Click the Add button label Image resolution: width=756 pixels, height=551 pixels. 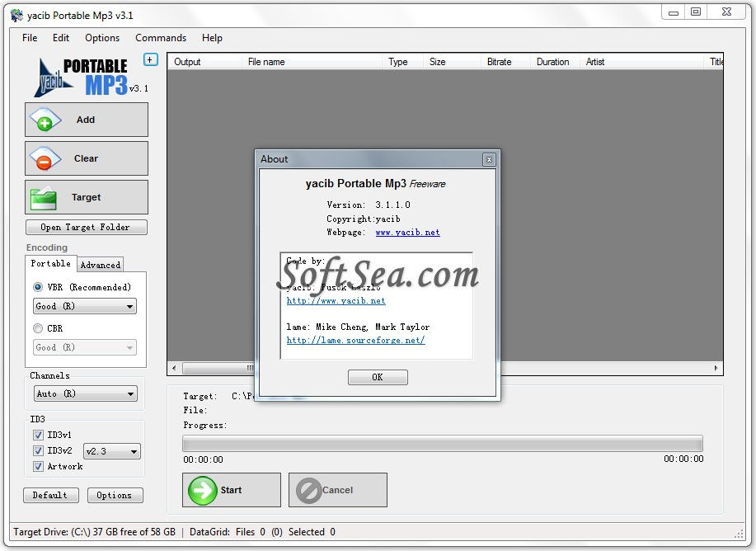click(x=86, y=120)
